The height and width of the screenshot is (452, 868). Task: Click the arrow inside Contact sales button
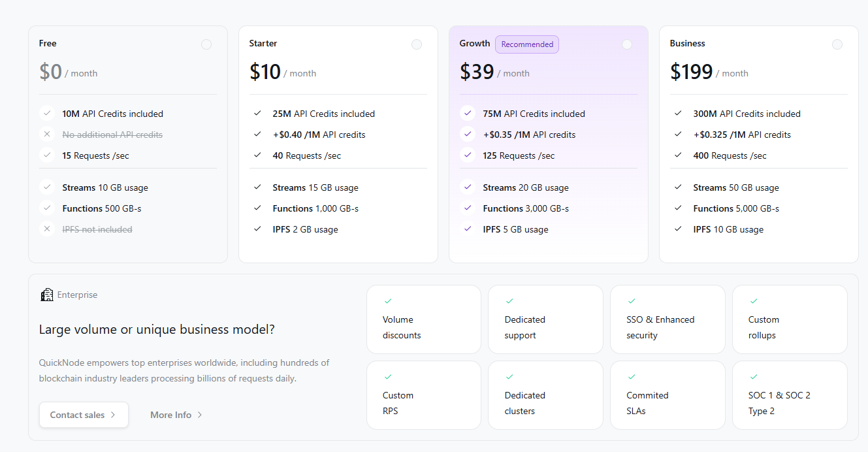click(x=113, y=415)
